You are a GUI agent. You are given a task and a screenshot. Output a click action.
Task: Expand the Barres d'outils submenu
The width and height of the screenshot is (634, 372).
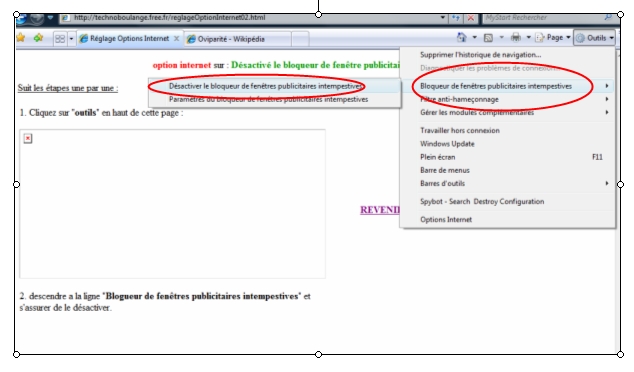[x=514, y=183]
